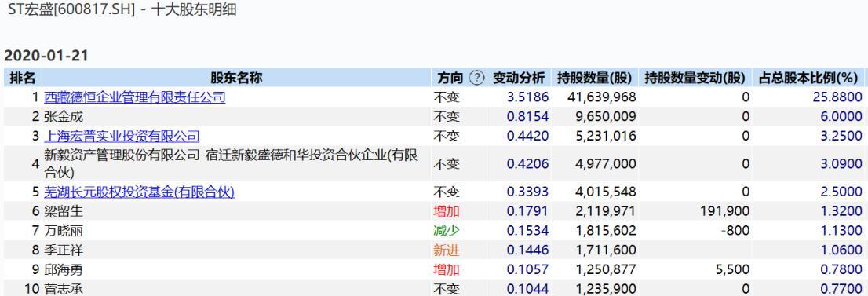
Task: Click the 增加 direction for 邱海勇
Action: click(447, 270)
